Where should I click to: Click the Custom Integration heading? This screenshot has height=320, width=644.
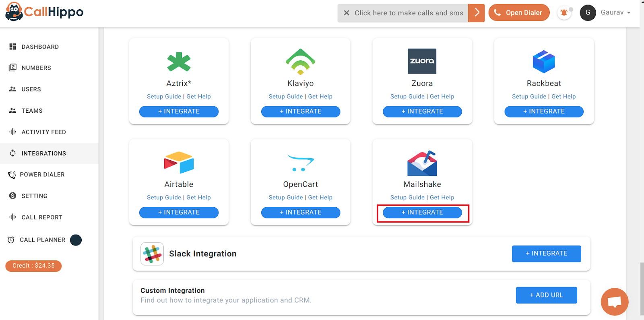173,291
